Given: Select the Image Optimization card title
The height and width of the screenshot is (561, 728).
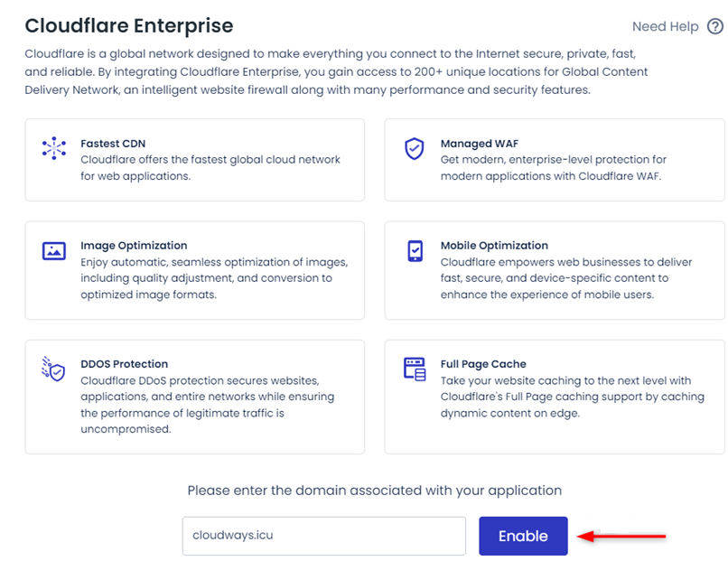Looking at the screenshot, I should (134, 246).
